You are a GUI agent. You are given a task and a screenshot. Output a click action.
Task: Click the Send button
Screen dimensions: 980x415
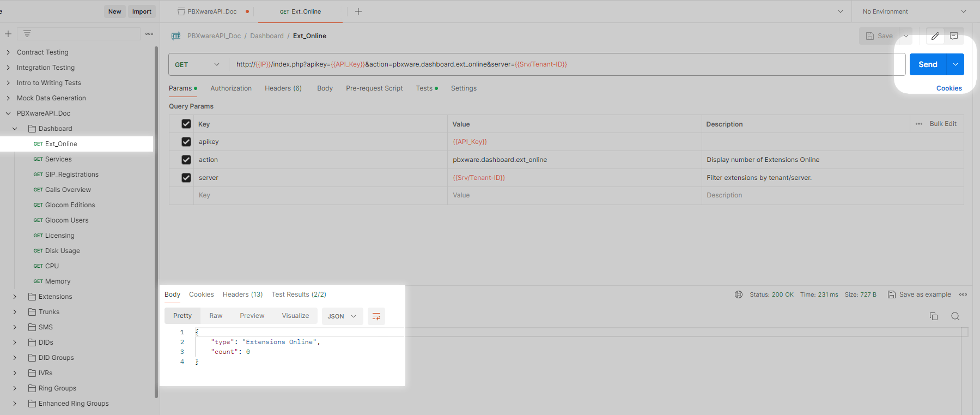(x=928, y=64)
